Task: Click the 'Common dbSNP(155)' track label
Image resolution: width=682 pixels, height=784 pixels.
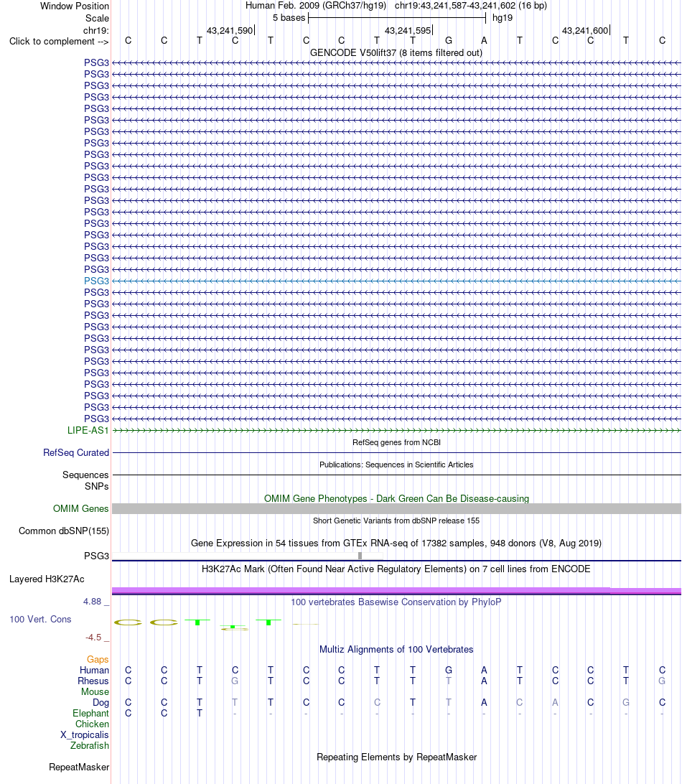Action: 63,531
